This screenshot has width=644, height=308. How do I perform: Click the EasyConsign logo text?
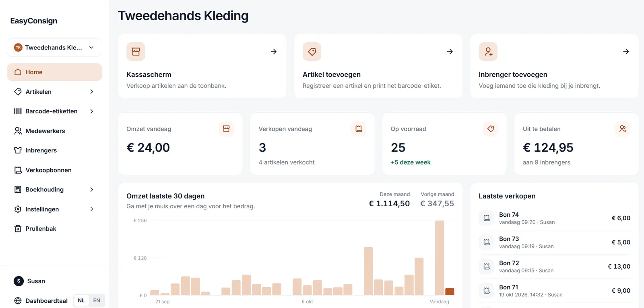point(34,21)
